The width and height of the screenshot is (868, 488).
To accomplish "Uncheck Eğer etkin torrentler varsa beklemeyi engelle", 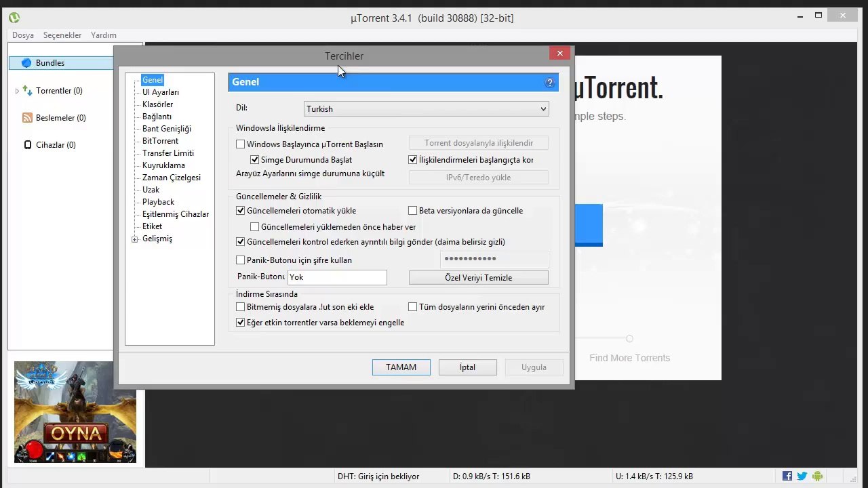I will click(x=240, y=323).
